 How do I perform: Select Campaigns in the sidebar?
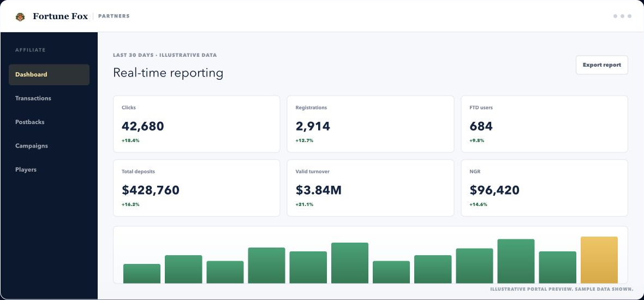tap(32, 146)
